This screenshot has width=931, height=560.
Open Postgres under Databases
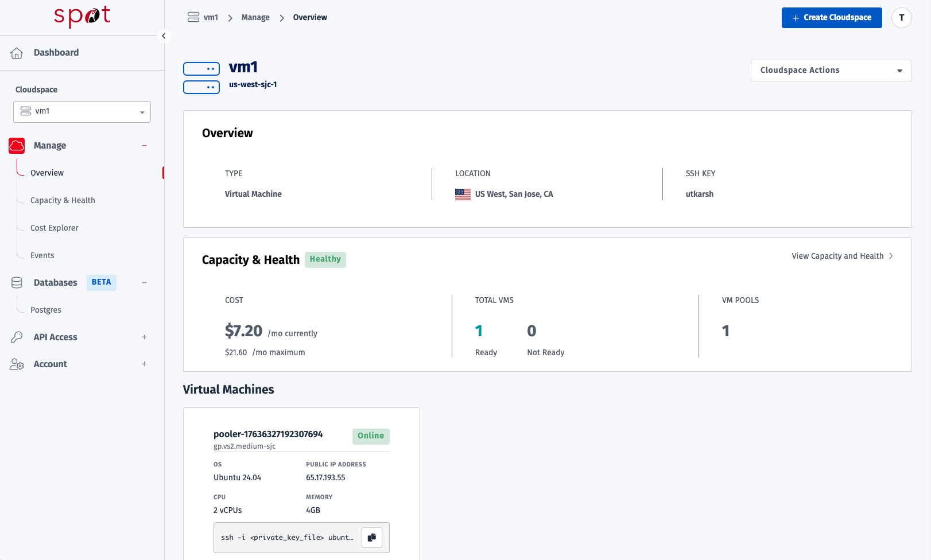[46, 310]
